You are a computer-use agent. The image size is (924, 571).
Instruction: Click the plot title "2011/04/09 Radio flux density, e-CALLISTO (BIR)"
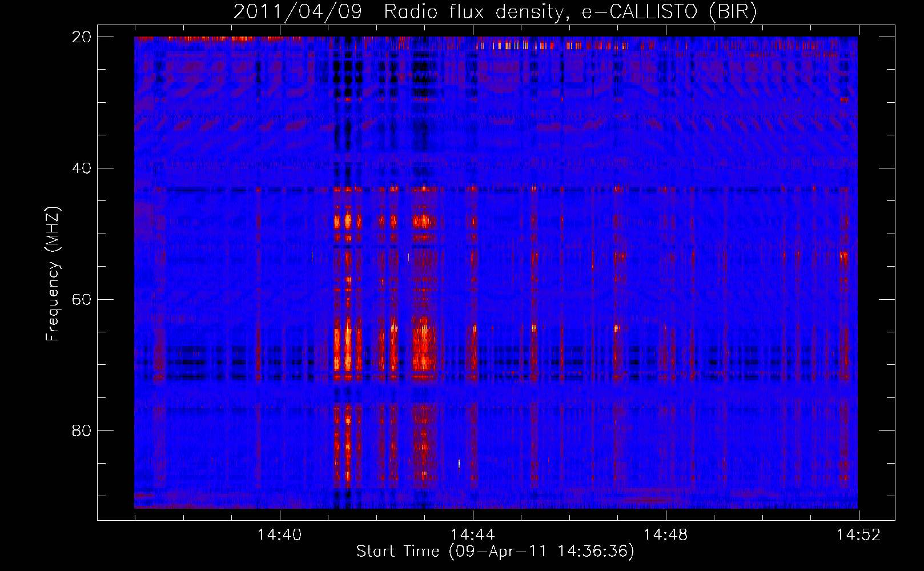coord(495,11)
